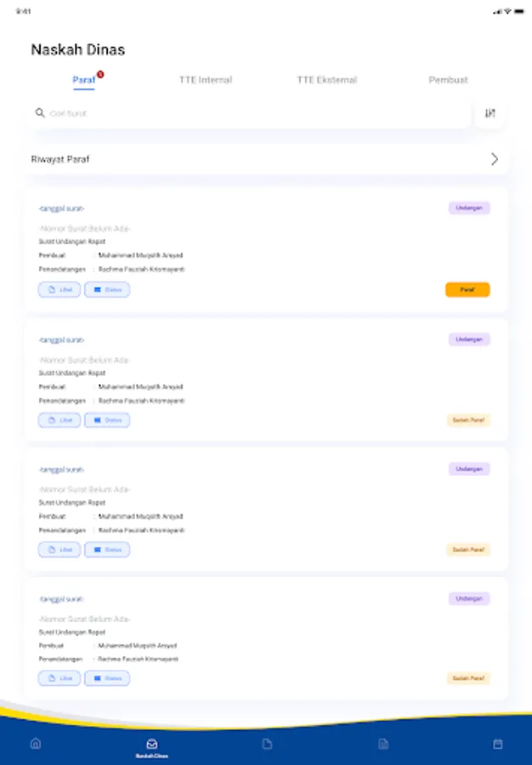Click the Undangan tag on third letter card
Image resolution: width=532 pixels, height=765 pixels.
[469, 469]
